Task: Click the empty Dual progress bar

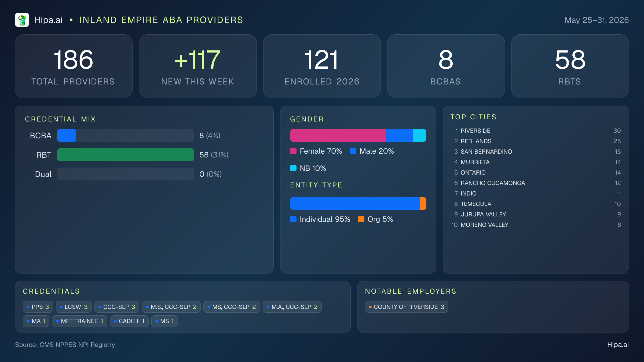Action: pyautogui.click(x=125, y=174)
